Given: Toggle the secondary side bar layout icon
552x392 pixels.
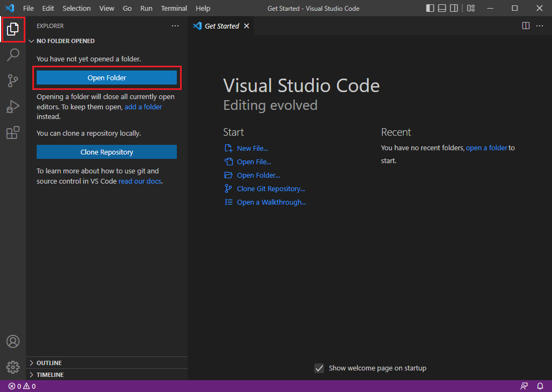Looking at the screenshot, I should (454, 8).
